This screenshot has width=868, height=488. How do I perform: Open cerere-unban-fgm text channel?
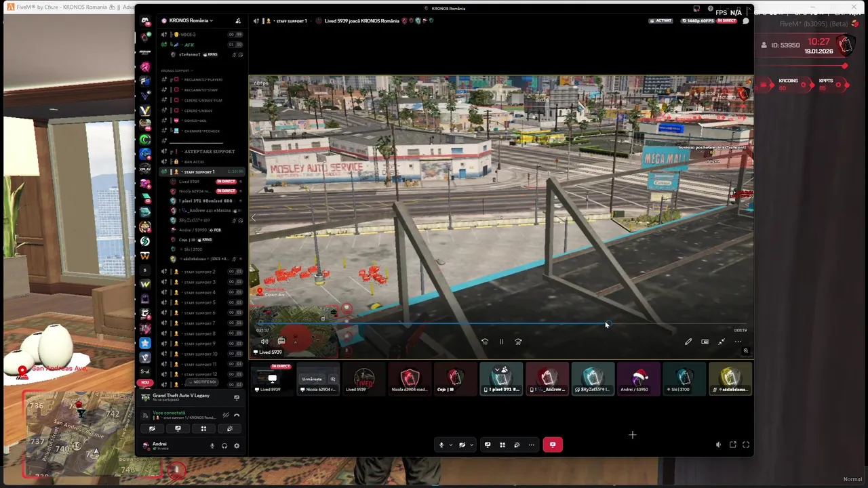201,100
